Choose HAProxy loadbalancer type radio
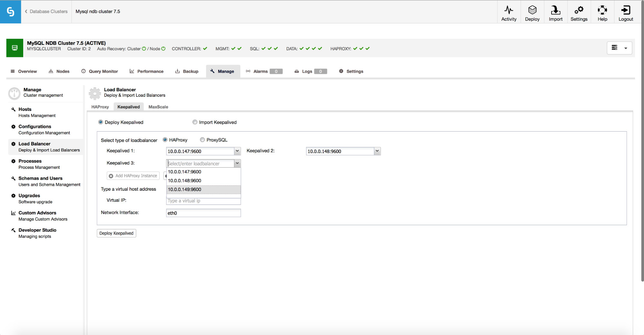 pos(165,140)
